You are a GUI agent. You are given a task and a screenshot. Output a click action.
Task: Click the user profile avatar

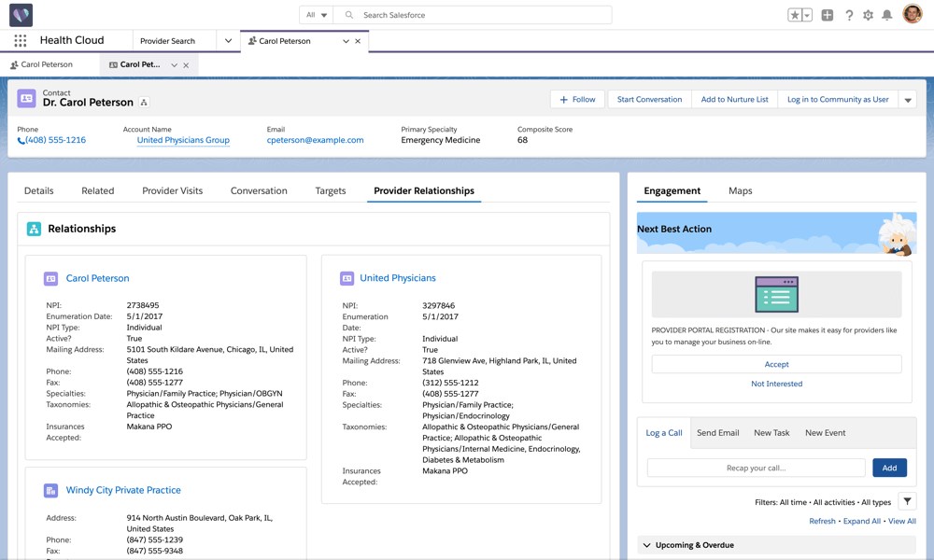(913, 15)
